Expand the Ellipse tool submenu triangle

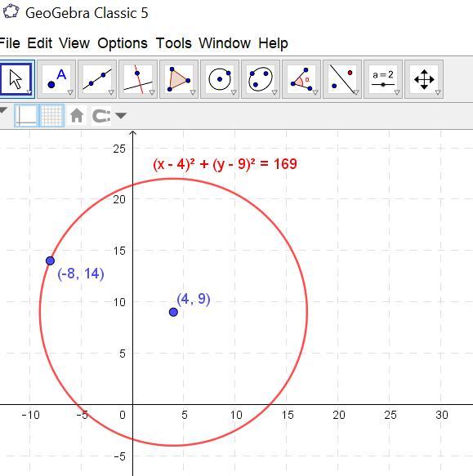point(274,92)
